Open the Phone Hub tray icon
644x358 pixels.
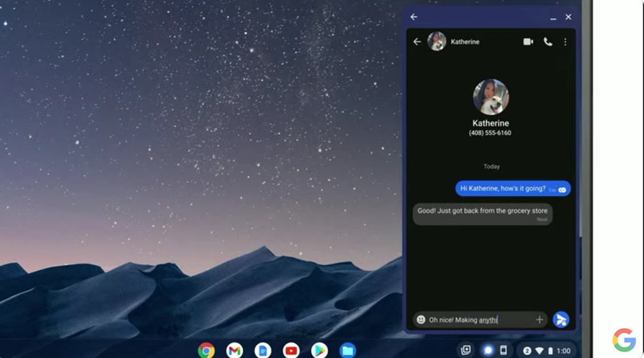[503, 350]
